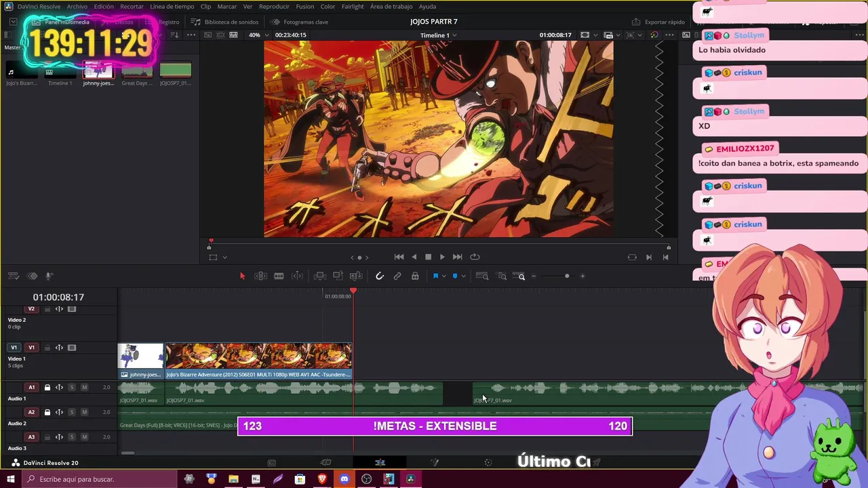
Task: Click the audio voice-over microphone icon
Action: pyautogui.click(x=49, y=276)
